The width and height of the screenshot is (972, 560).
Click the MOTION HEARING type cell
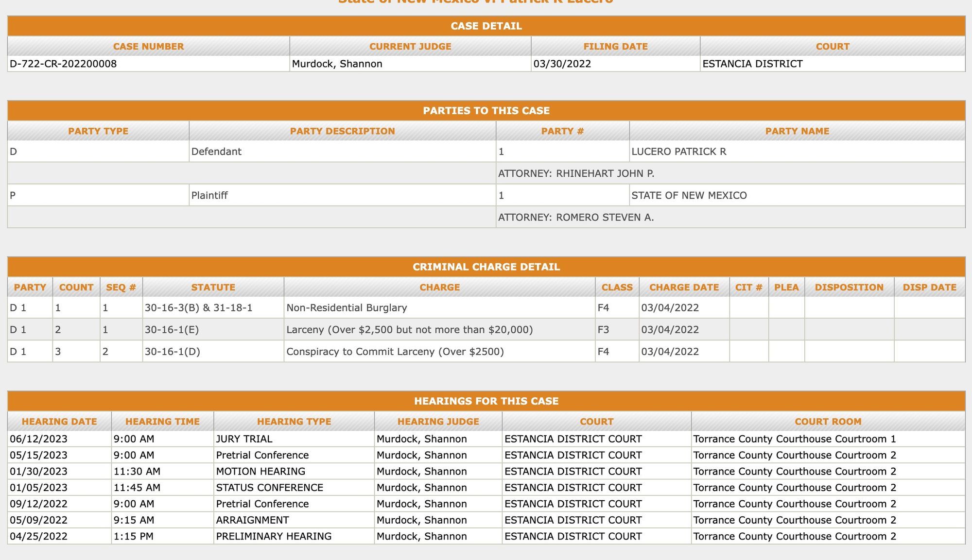point(260,471)
